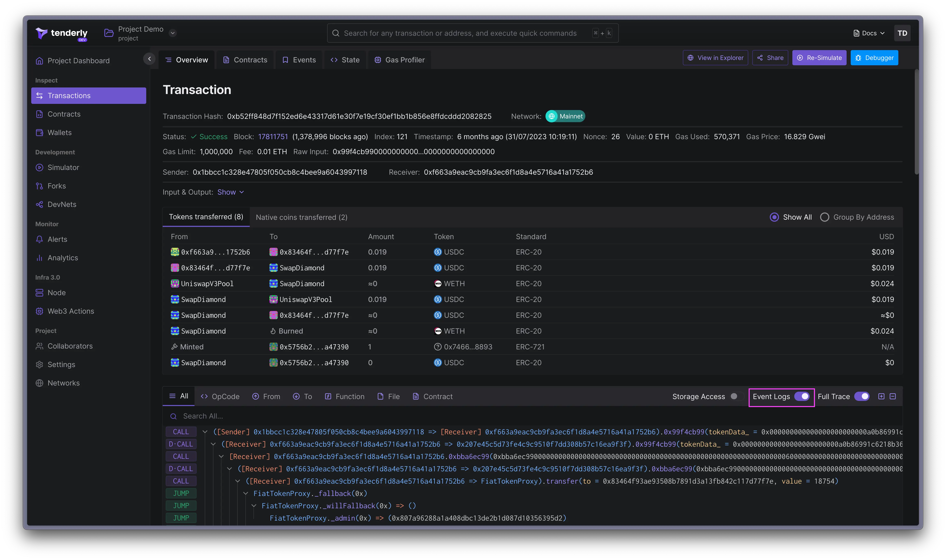Click the Project Demo folder icon
This screenshot has height=560, width=946.
(109, 33)
